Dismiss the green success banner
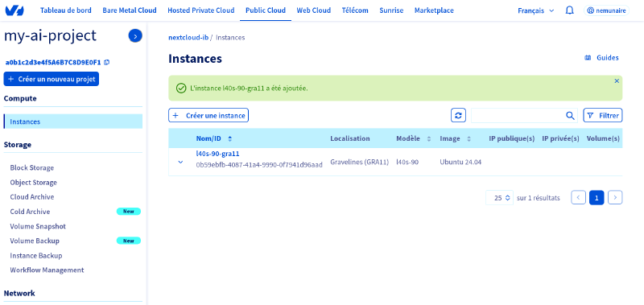The height and width of the screenshot is (305, 644). [617, 81]
